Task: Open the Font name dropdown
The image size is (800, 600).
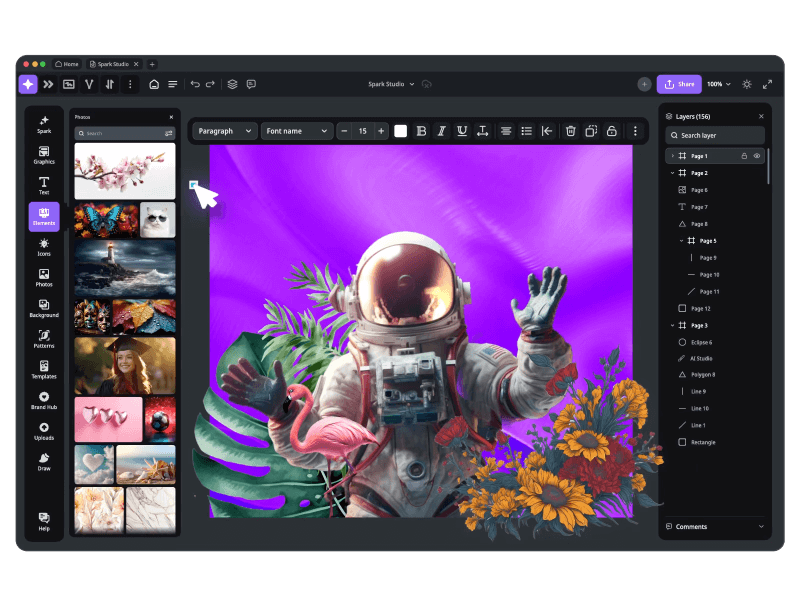Action: pyautogui.click(x=297, y=131)
